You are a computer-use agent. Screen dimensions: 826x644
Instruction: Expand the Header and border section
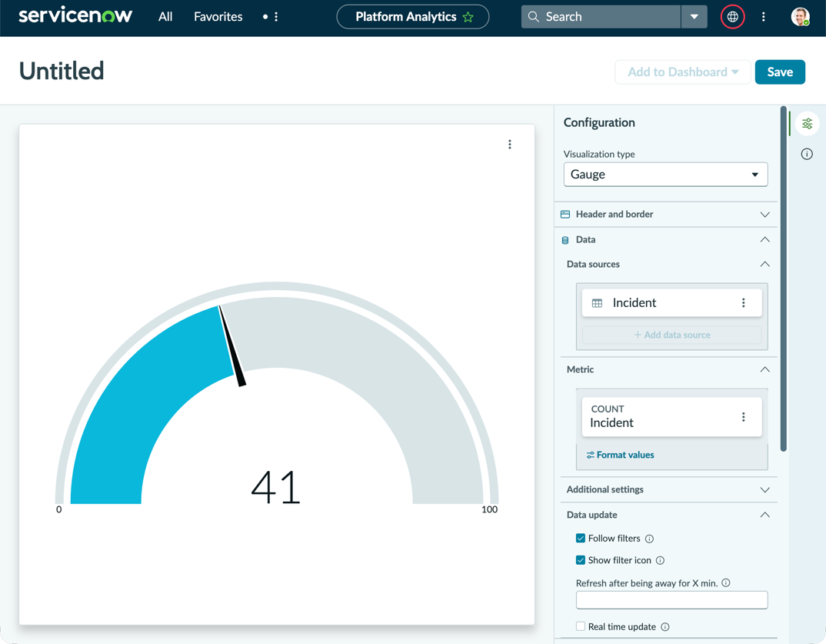[665, 215]
